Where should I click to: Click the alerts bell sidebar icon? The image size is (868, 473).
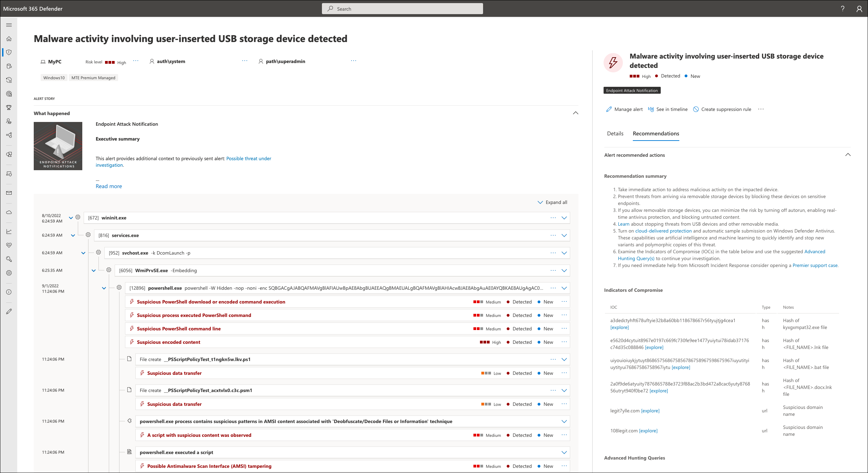tap(10, 52)
